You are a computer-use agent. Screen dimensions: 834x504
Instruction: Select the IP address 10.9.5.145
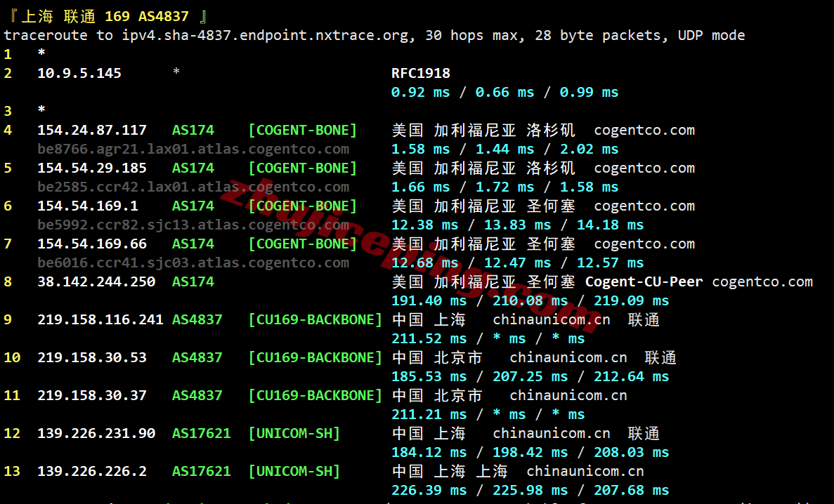pyautogui.click(x=79, y=74)
